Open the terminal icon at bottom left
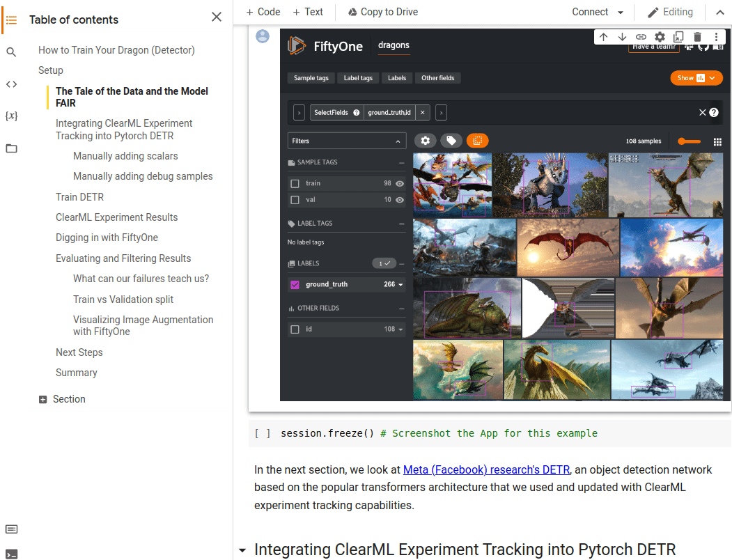 11,554
